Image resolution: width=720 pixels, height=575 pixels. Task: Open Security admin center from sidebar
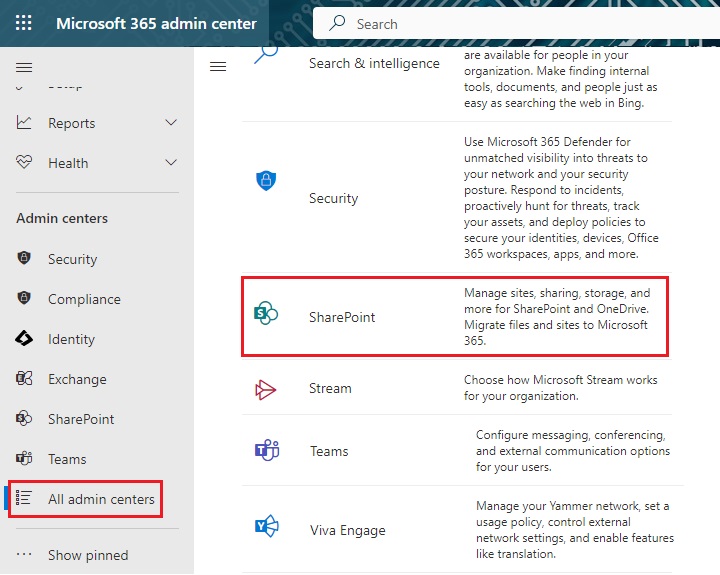[x=73, y=259]
